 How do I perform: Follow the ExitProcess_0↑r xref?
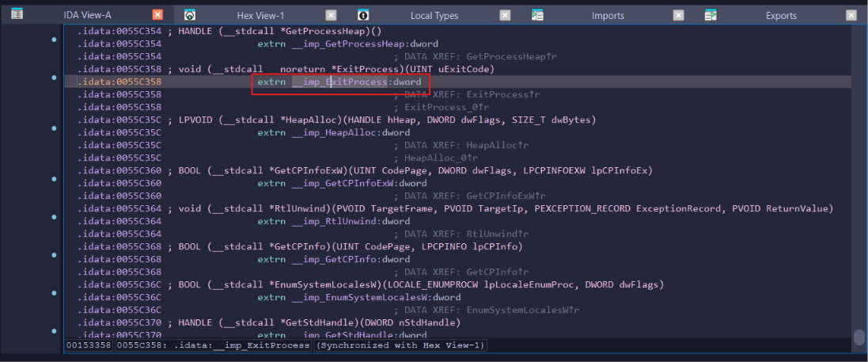(447, 108)
